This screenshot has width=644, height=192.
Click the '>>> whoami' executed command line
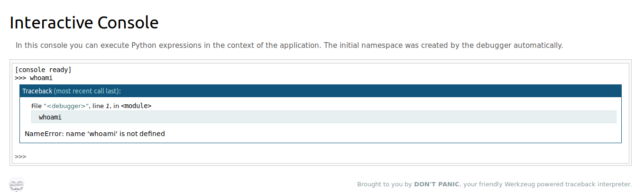tap(34, 78)
